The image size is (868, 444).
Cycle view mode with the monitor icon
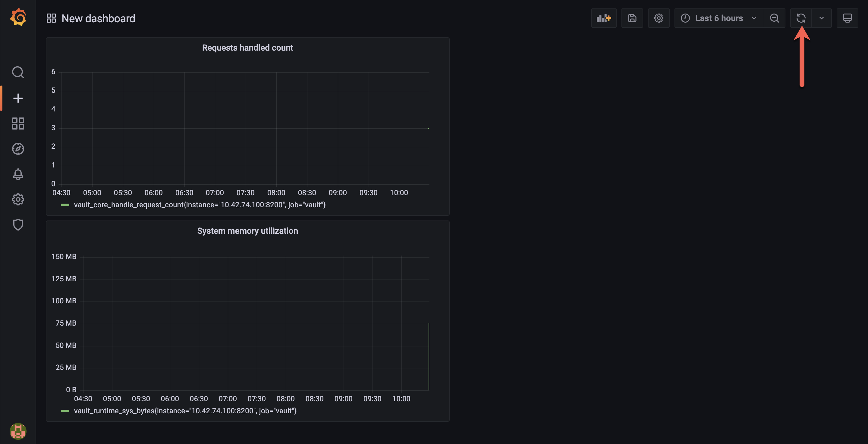tap(847, 18)
